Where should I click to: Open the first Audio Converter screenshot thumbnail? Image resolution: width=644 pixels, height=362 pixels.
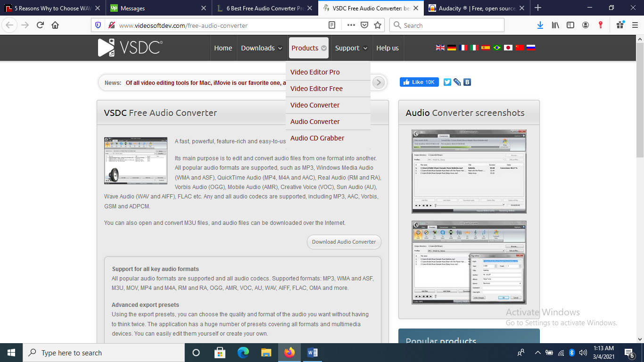click(469, 172)
